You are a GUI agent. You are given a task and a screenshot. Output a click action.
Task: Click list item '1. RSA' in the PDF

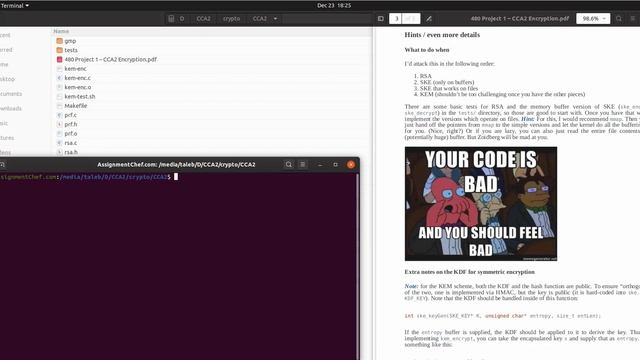coord(423,76)
